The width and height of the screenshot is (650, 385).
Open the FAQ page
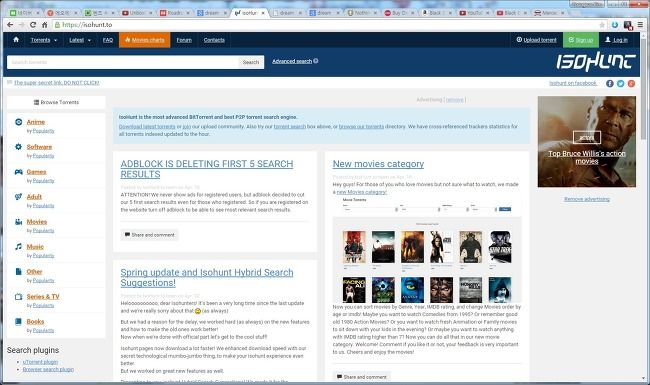click(x=108, y=40)
